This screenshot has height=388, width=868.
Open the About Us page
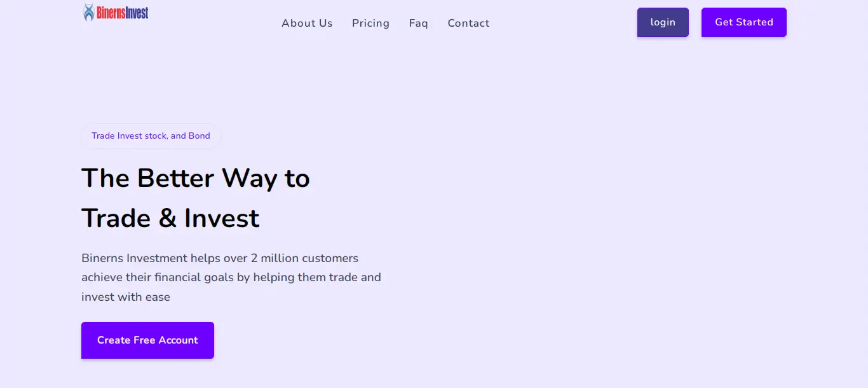click(x=307, y=24)
